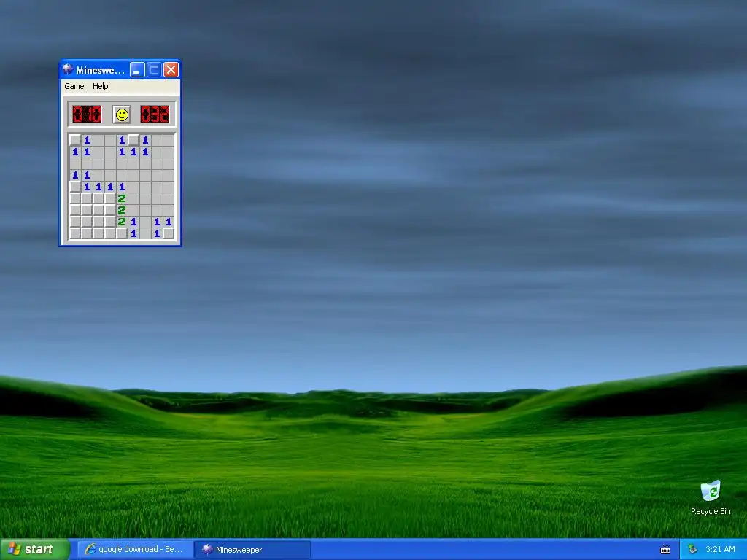
Task: Click the Minesweeper mine icon in the title bar
Action: [68, 69]
